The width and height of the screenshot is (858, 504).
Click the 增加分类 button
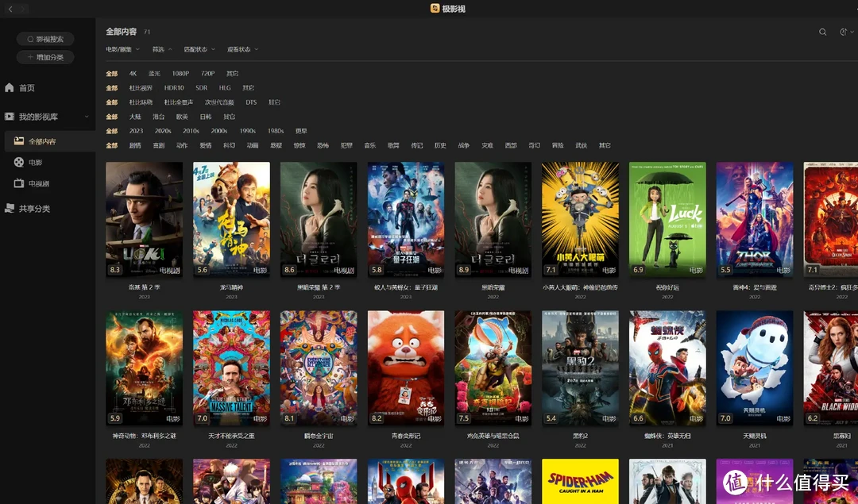pyautogui.click(x=45, y=57)
